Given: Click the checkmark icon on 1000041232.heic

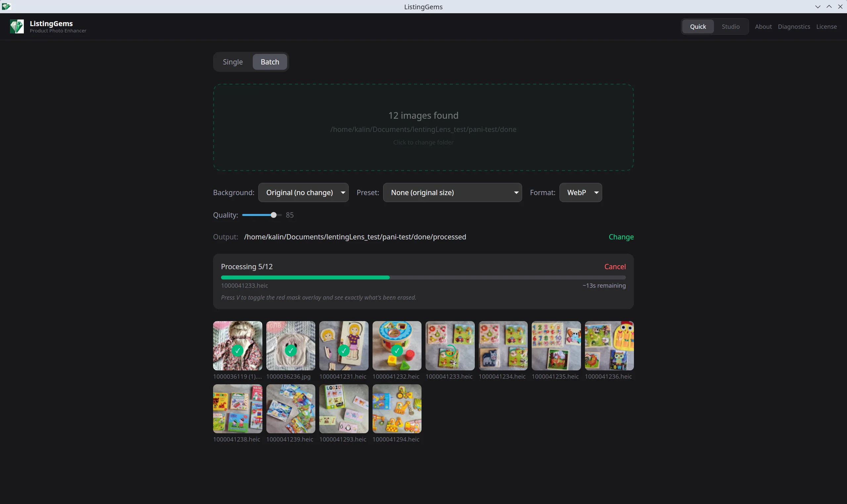Looking at the screenshot, I should 396,350.
